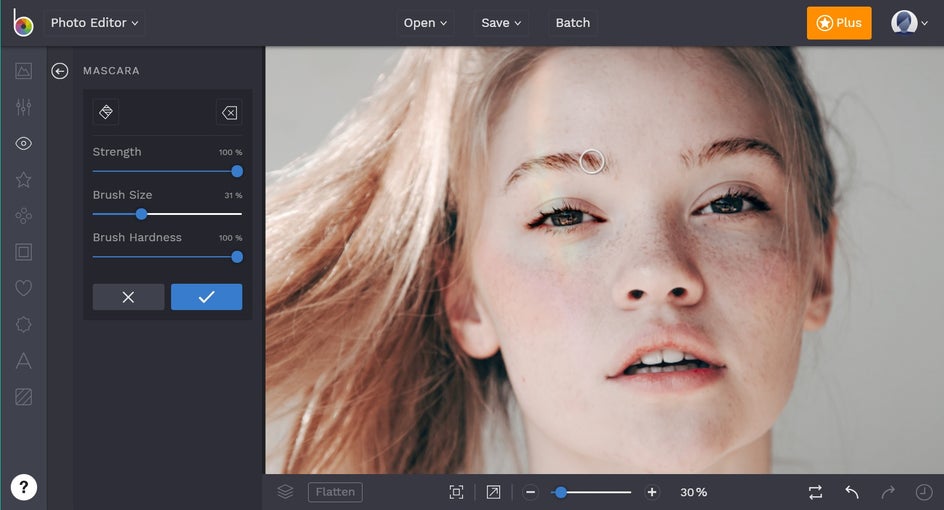Click the Strength slider handle
This screenshot has width=944, height=510.
tap(237, 172)
